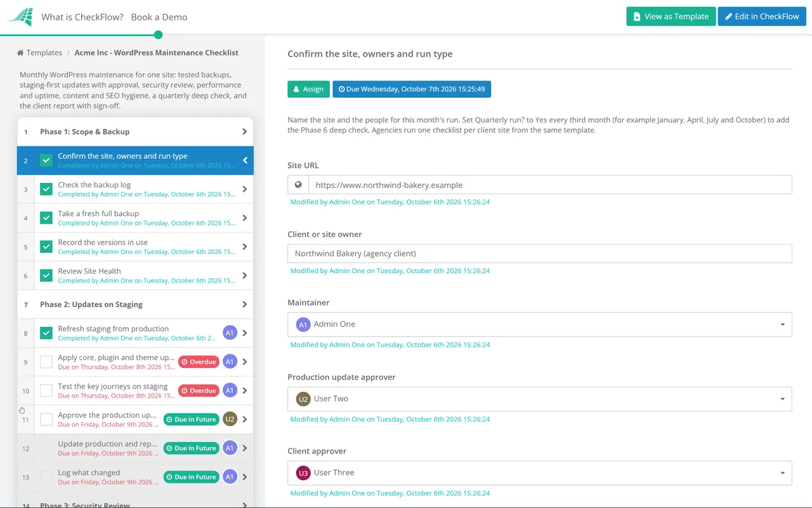Click the View as Template button
Screen dimensions: 812x508
(671, 17)
